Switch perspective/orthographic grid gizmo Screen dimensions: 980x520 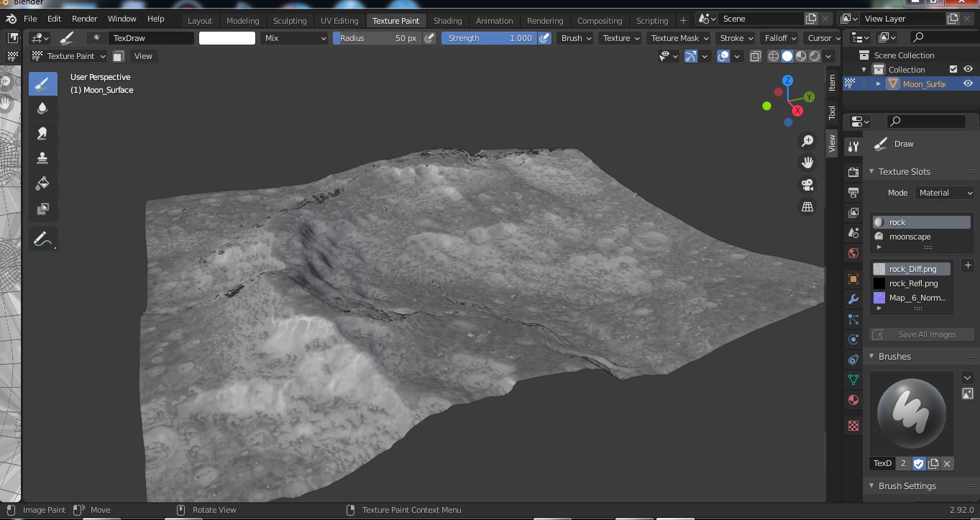tap(807, 207)
